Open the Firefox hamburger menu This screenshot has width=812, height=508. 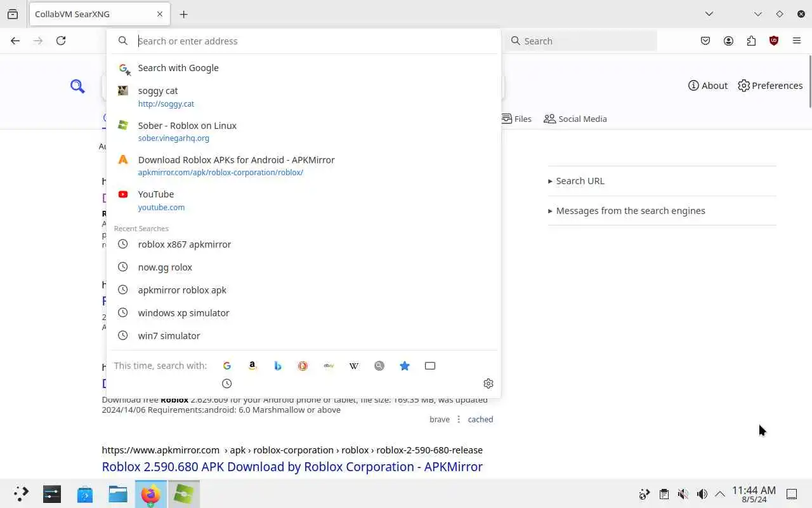click(797, 41)
